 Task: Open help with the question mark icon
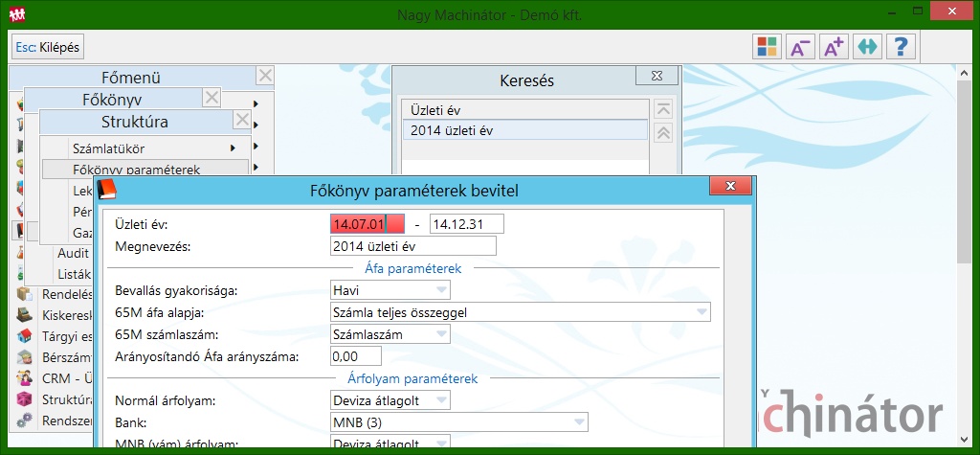click(901, 46)
